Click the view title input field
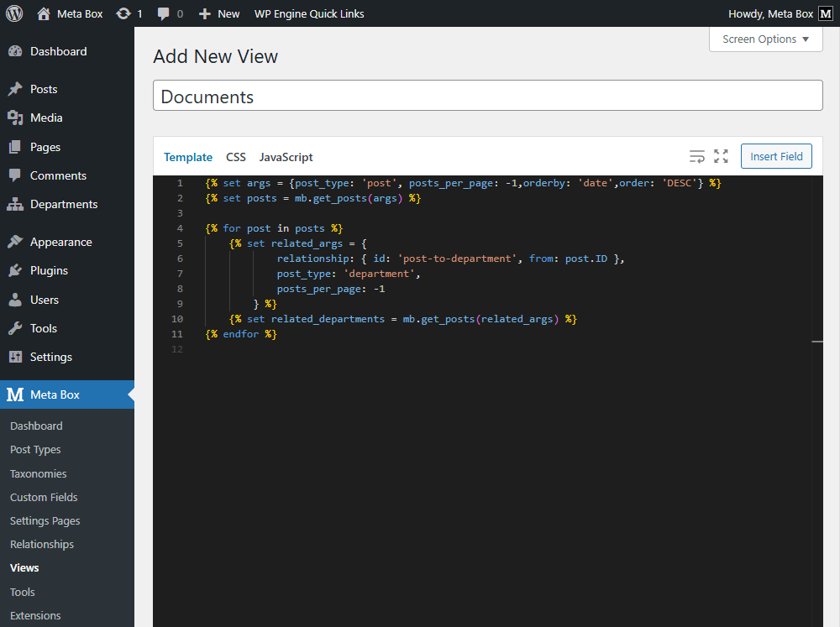Screen dimensions: 840x627 (x=487, y=96)
